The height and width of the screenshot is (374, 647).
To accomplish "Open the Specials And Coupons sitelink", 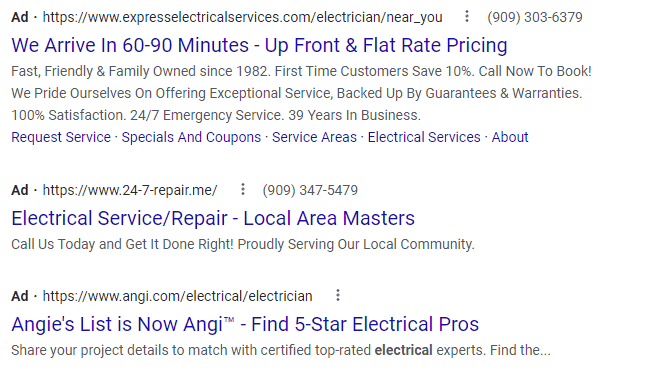I will (191, 137).
